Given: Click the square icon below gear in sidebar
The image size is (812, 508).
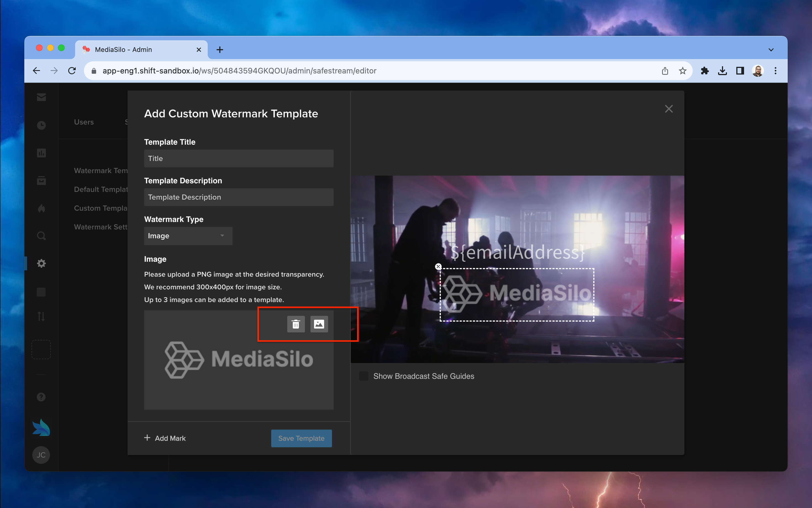Looking at the screenshot, I should [x=41, y=292].
